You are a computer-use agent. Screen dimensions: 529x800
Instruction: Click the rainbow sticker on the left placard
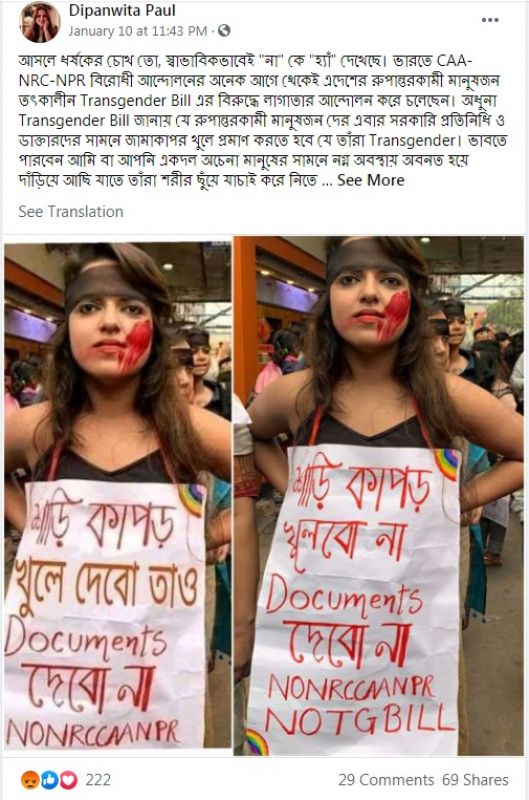pyautogui.click(x=191, y=499)
